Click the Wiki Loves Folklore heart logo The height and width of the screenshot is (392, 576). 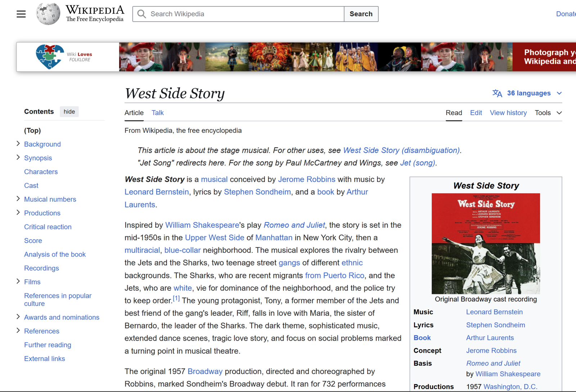click(x=50, y=56)
